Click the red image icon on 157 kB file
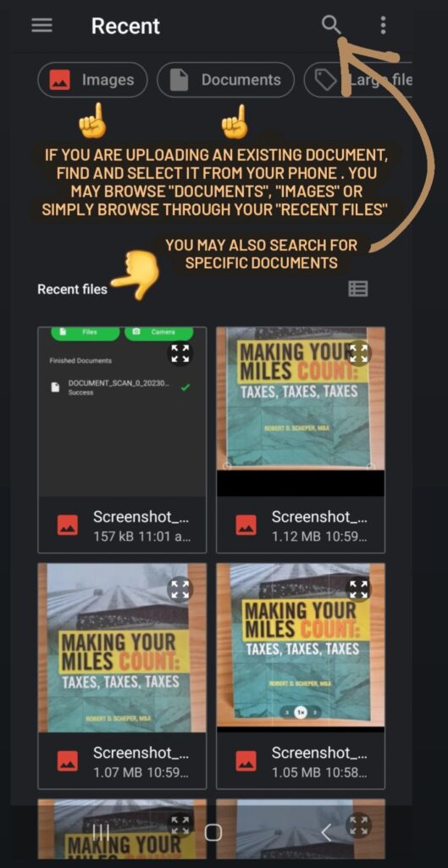448x868 pixels. coord(68,525)
